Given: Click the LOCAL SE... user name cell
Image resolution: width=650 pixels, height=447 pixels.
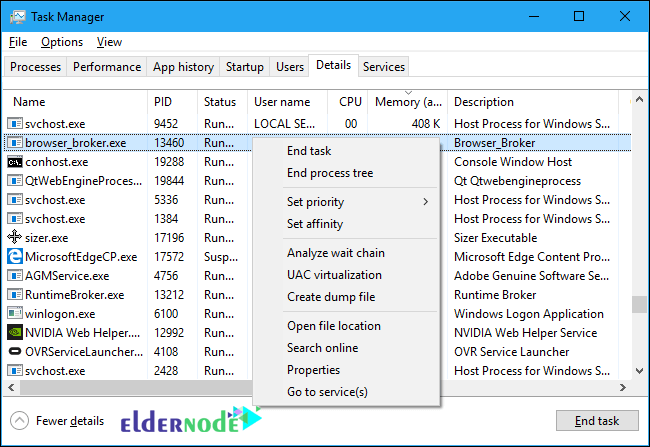Looking at the screenshot, I should 284,124.
